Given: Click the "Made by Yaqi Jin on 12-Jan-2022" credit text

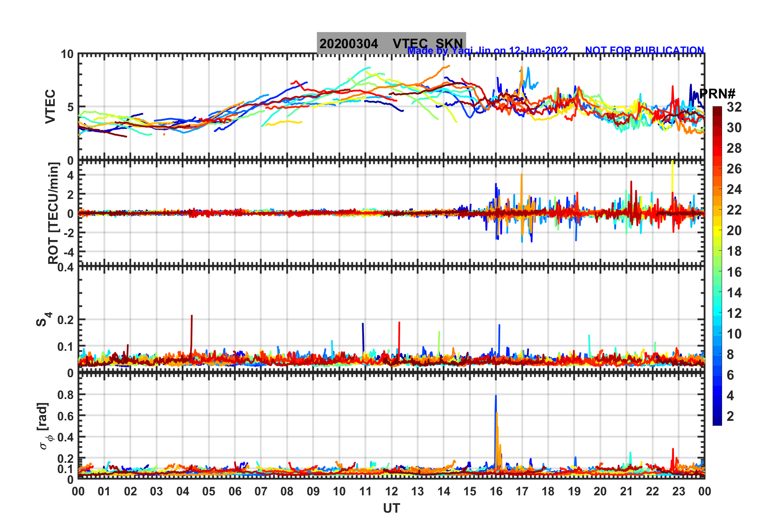Looking at the screenshot, I should coord(487,51).
